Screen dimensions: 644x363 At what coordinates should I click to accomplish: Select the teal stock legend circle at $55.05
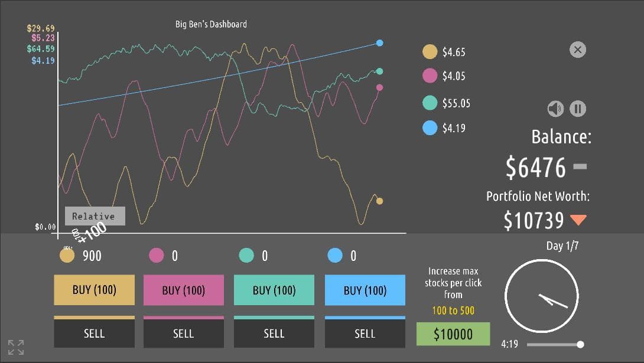point(430,103)
